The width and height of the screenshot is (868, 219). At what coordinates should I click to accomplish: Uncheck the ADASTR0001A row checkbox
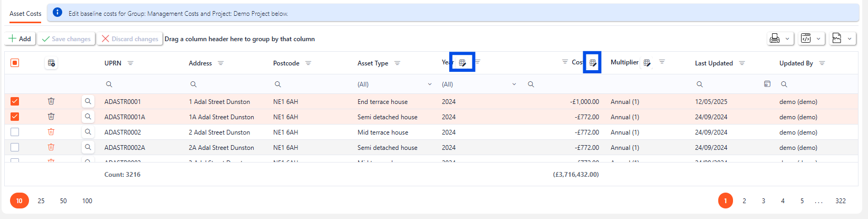pyautogui.click(x=15, y=117)
